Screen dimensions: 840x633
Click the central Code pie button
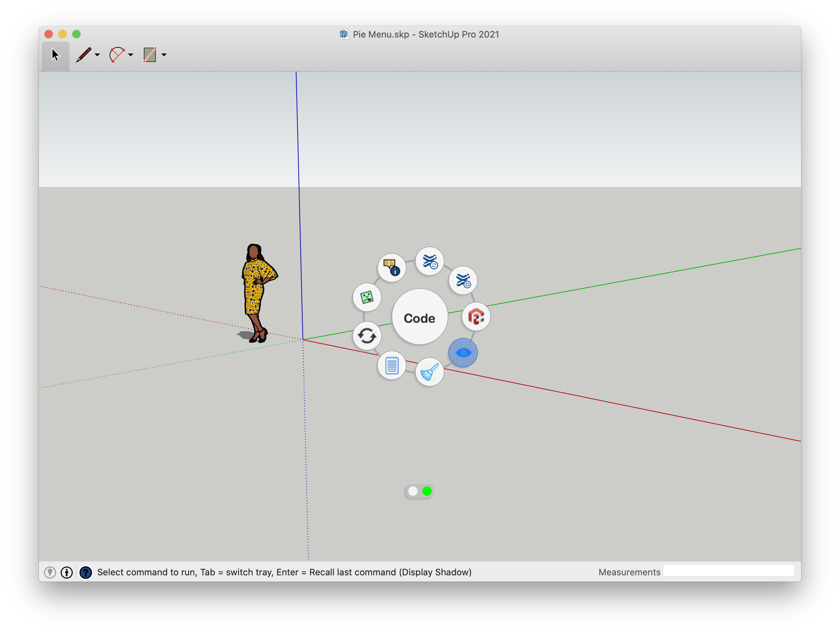(420, 318)
